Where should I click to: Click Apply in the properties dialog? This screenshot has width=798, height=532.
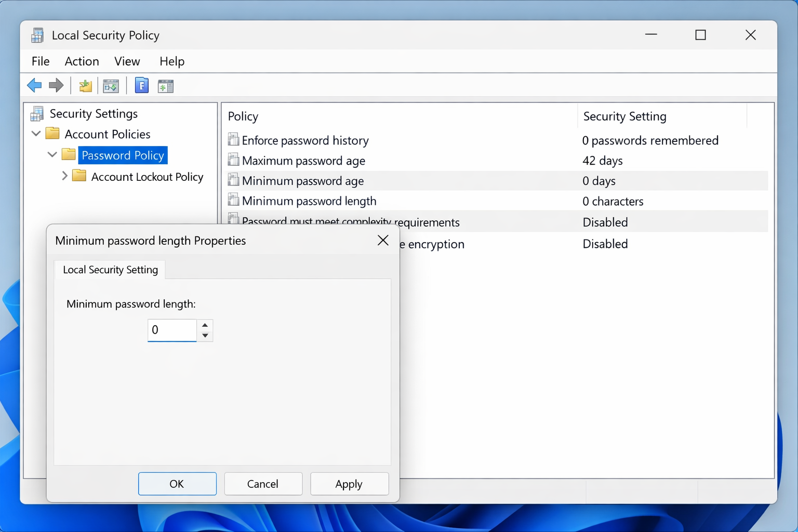click(349, 484)
